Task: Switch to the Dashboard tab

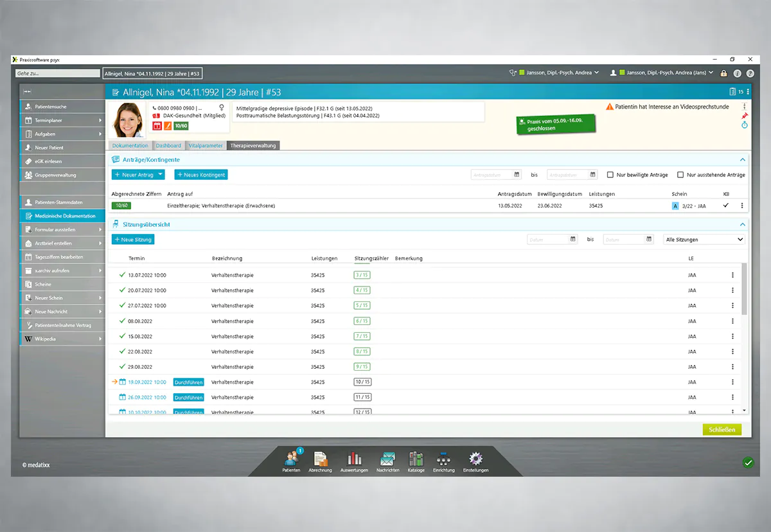Action: 168,146
